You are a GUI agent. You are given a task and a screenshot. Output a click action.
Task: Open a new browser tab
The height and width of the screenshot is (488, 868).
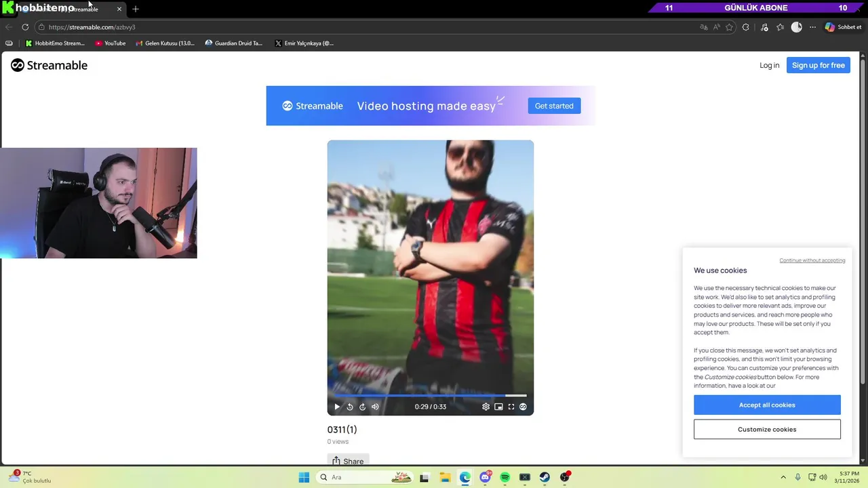coord(136,9)
